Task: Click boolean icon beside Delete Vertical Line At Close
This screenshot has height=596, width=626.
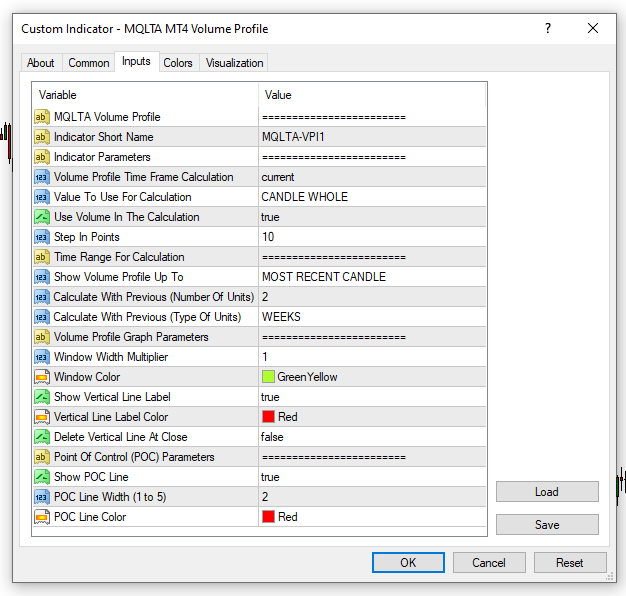Action: (42, 437)
